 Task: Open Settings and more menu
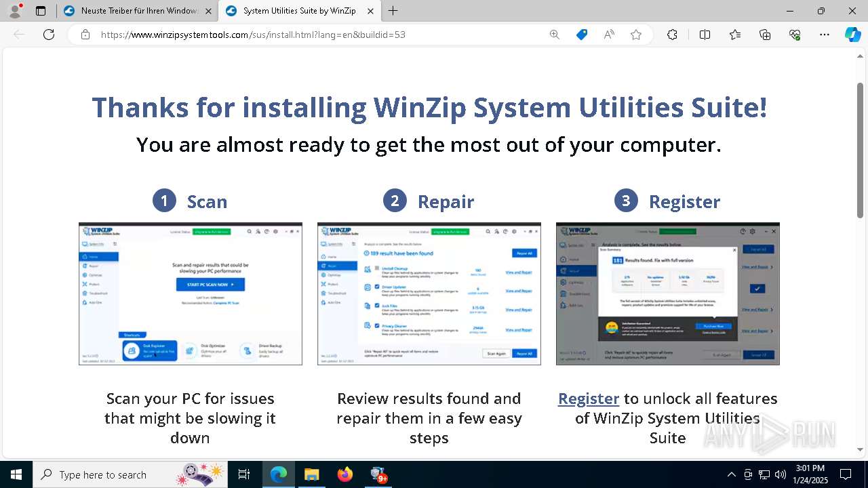(x=825, y=35)
